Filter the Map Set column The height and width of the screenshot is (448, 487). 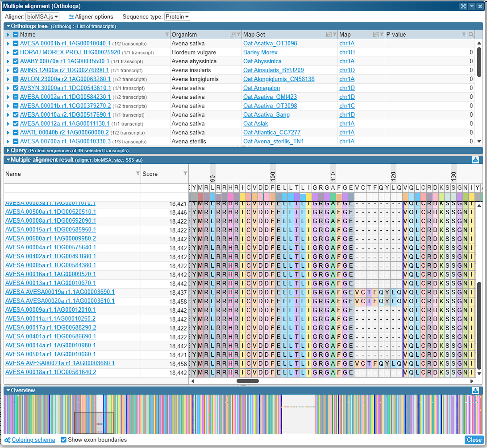point(335,35)
